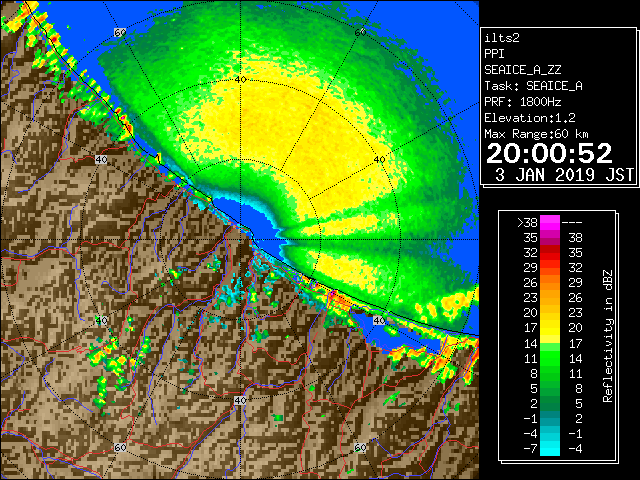Pick the bright green band in the color scale
Screen dimensions: 640x480
click(550, 358)
